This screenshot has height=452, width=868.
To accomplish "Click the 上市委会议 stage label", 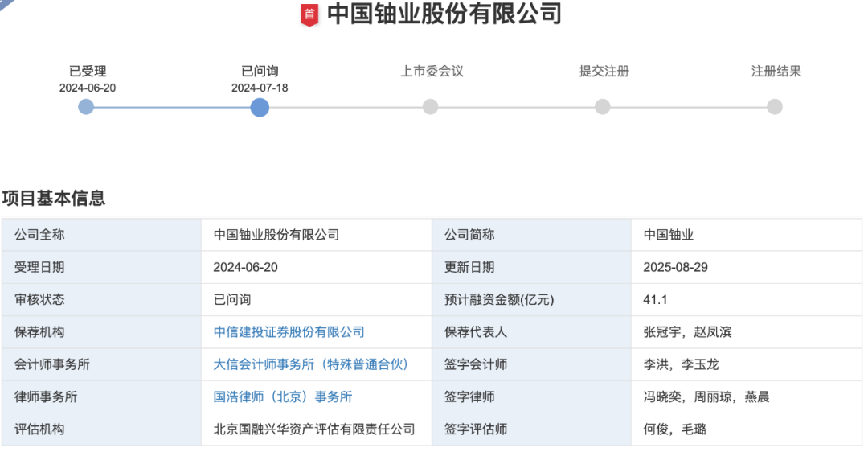I will (x=432, y=71).
